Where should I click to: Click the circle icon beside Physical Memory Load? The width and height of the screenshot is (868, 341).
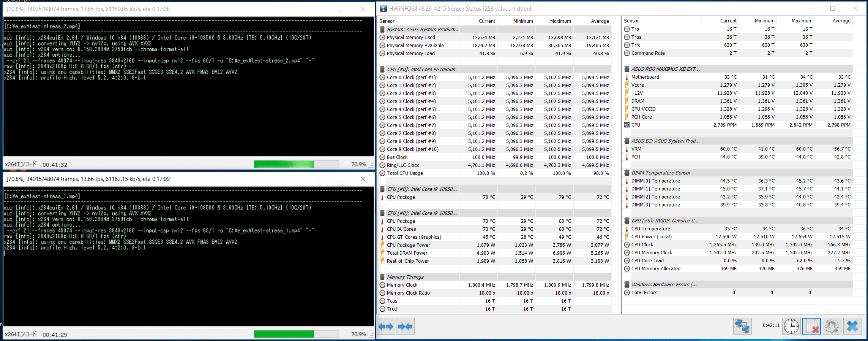point(382,54)
